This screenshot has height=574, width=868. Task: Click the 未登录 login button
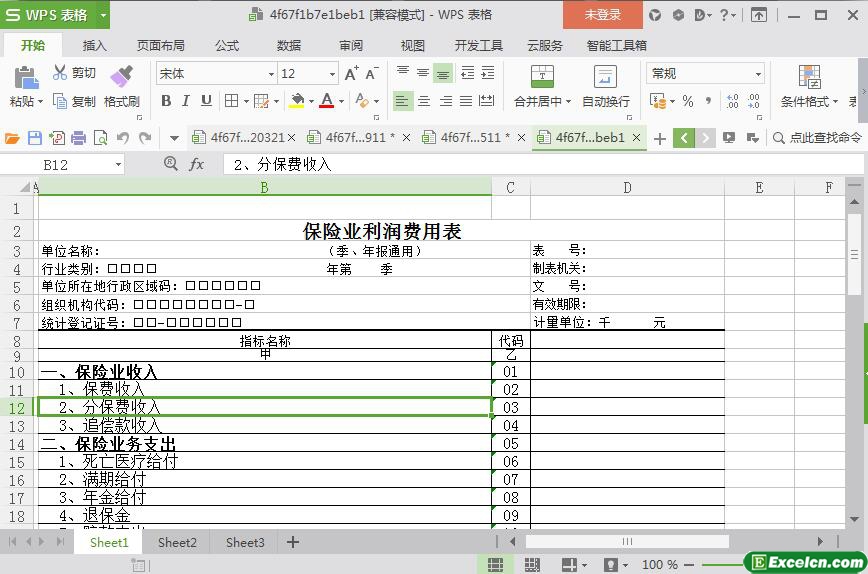tap(602, 15)
